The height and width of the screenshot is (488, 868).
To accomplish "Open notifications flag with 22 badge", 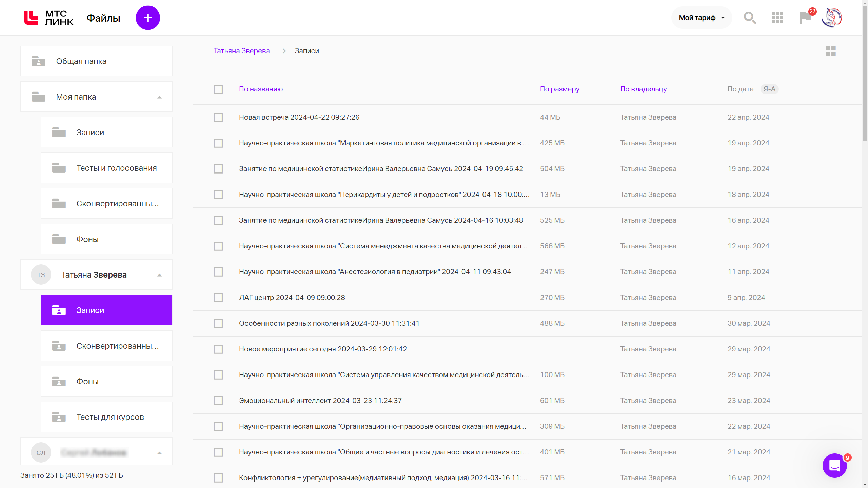I will coord(806,17).
